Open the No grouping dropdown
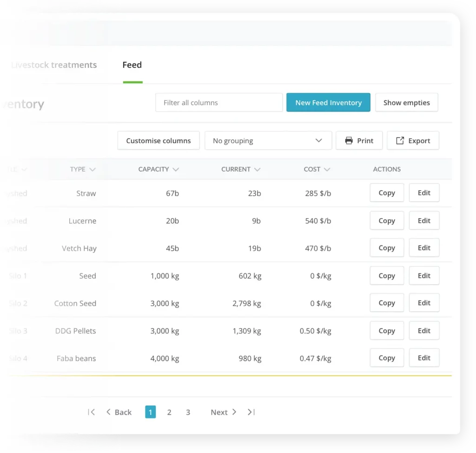The image size is (476, 453). tap(268, 140)
